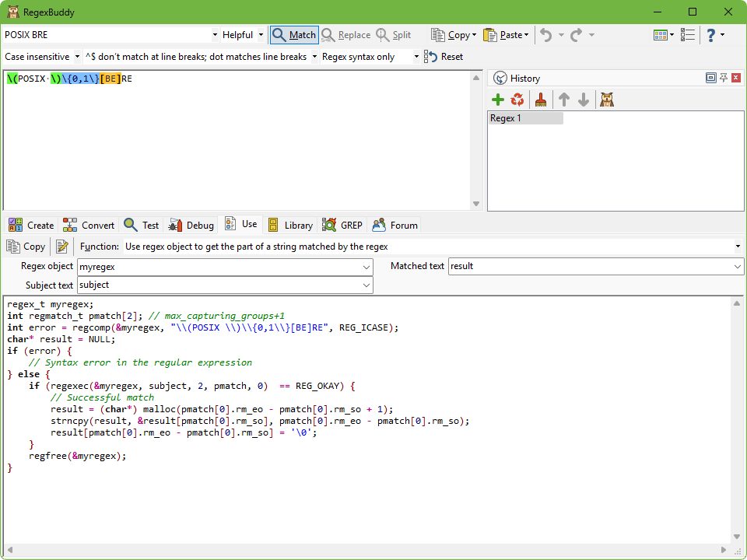Change the line break matching option
Viewport: 747px width, 560px height.
tap(314, 57)
